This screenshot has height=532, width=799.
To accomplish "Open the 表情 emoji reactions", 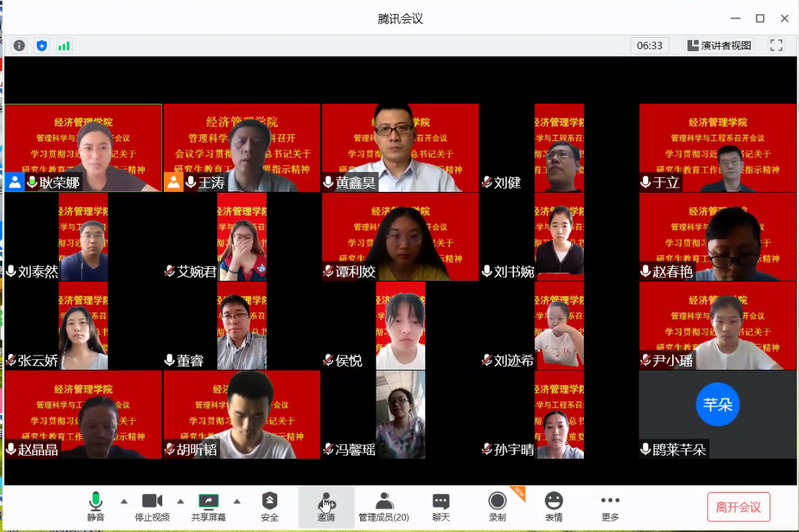I will [554, 505].
